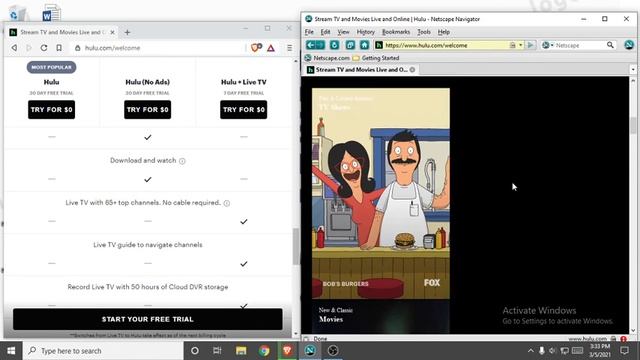Click Netscape search input field
The image size is (640, 360).
point(580,45)
